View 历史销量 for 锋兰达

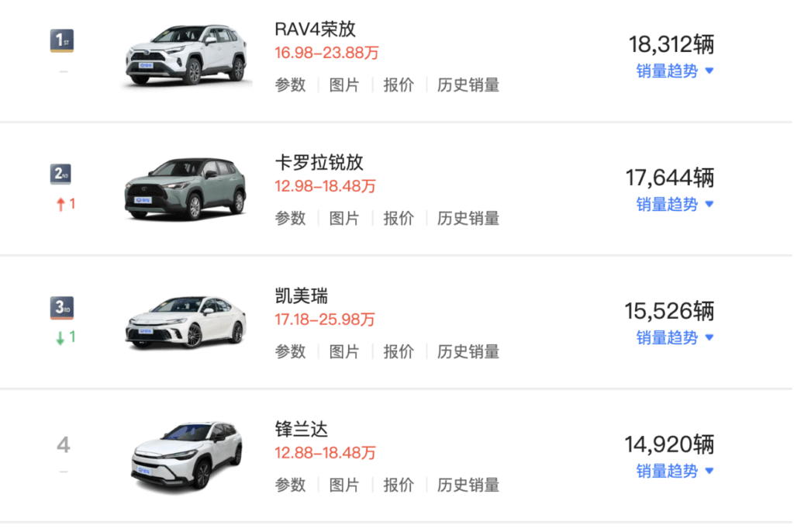468,485
